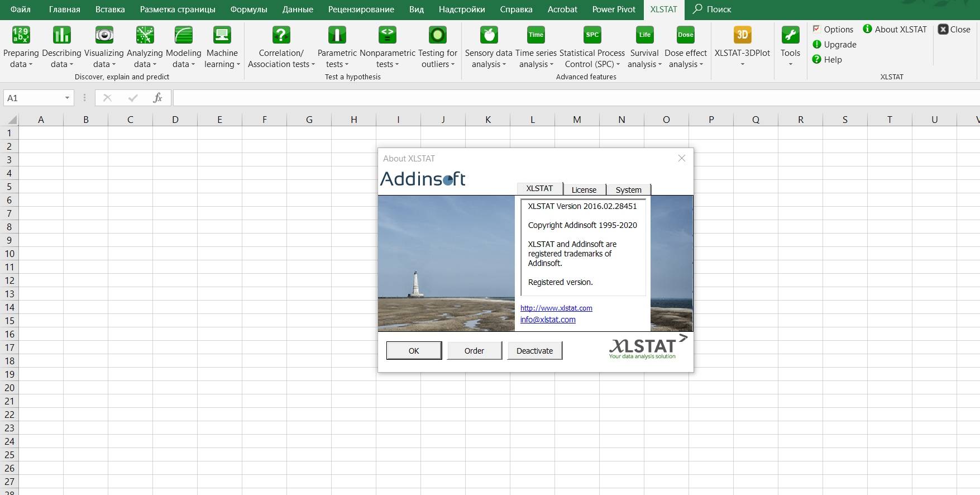The width and height of the screenshot is (980, 495).
Task: Open Statistical Process Control SPC icon
Action: (x=592, y=35)
